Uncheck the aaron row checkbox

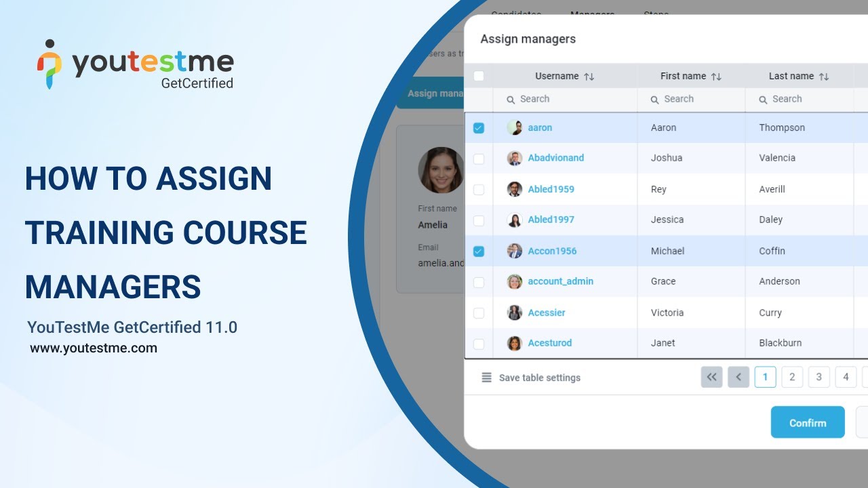479,127
